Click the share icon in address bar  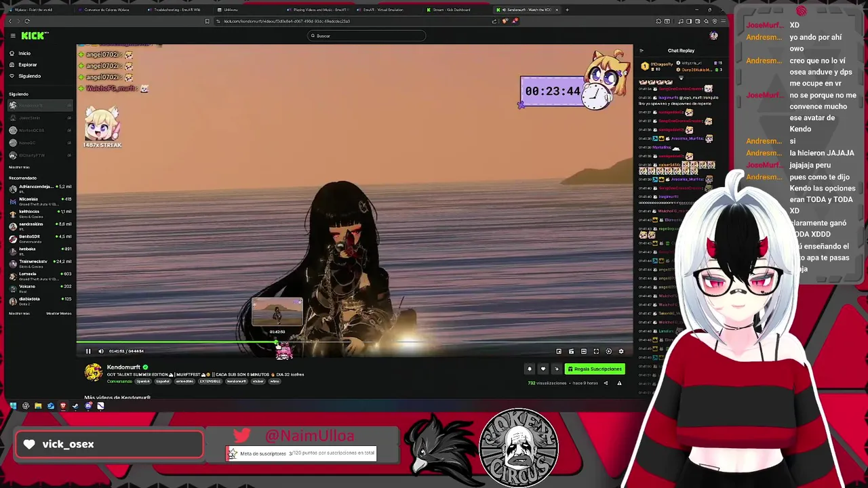pyautogui.click(x=494, y=21)
